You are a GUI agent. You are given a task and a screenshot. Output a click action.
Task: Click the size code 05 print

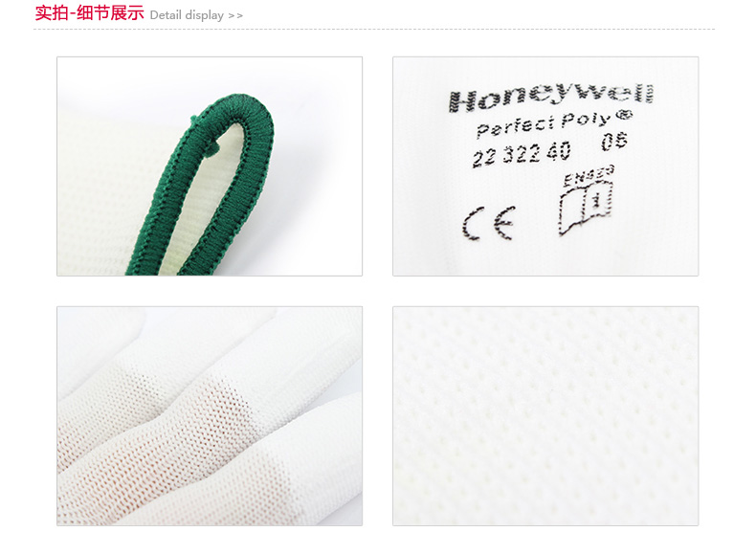pos(613,142)
